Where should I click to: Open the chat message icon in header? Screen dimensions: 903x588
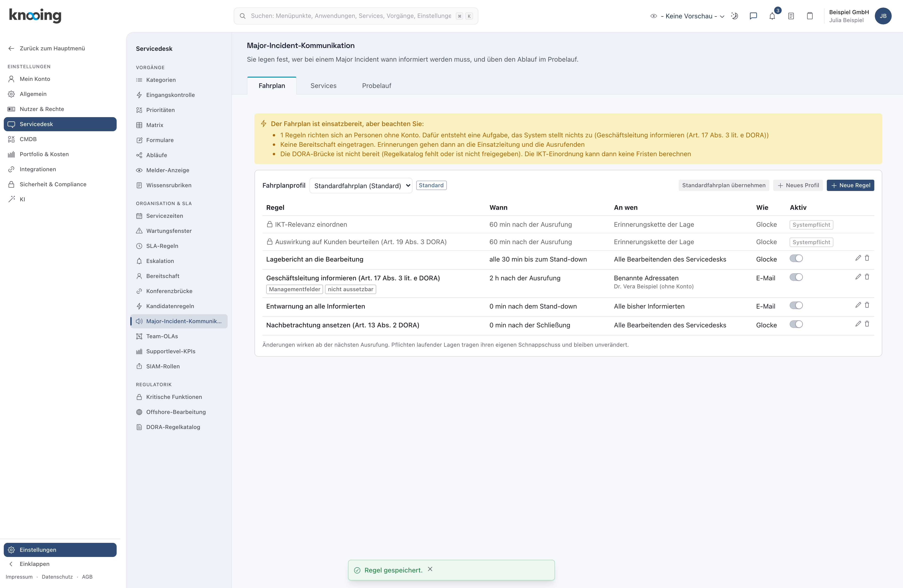click(753, 16)
